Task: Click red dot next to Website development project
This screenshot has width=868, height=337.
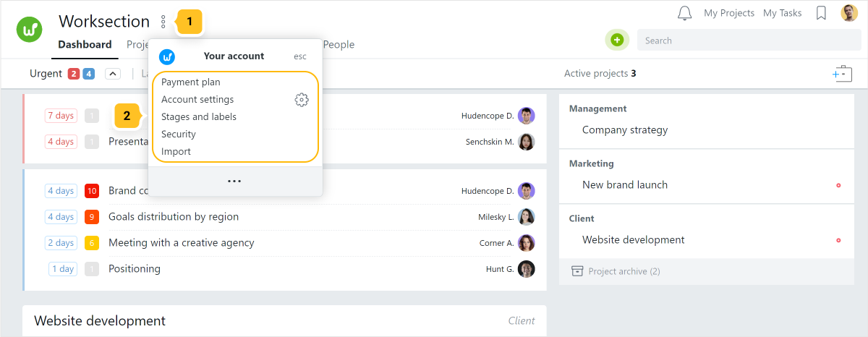Action: 838,240
